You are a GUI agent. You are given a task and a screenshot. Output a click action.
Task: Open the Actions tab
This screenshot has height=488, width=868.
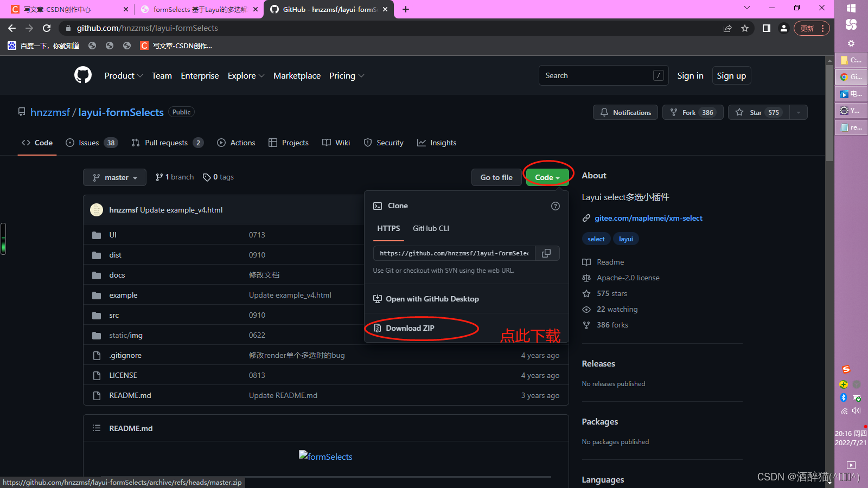click(x=236, y=143)
